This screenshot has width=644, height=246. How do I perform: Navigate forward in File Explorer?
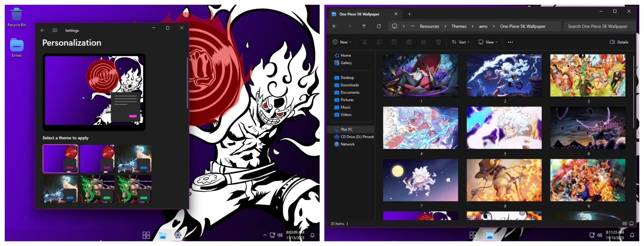(x=349, y=26)
